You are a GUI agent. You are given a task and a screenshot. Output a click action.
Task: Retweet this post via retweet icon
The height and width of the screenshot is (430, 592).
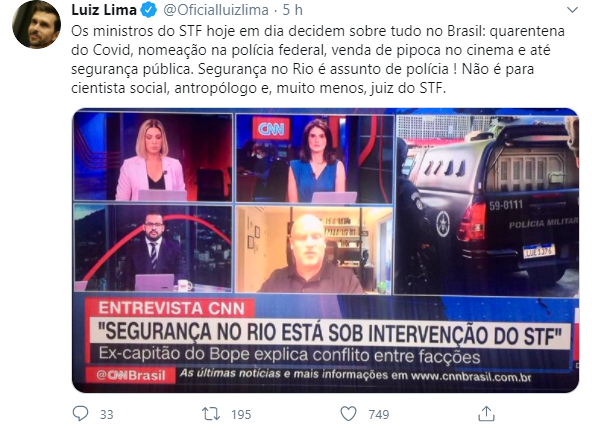211,414
